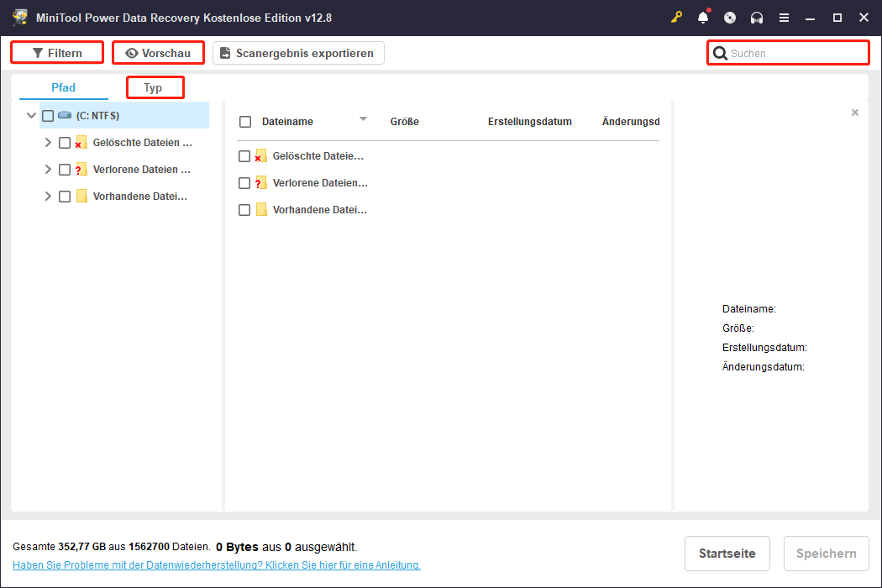Open the hamburger menu in the title bar
This screenshot has width=882, height=588.
point(784,16)
